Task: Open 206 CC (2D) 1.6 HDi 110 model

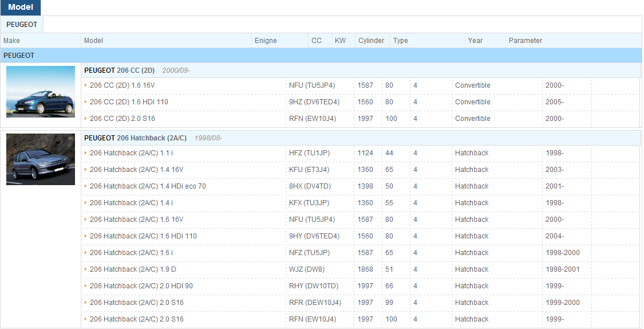Action: pos(129,102)
